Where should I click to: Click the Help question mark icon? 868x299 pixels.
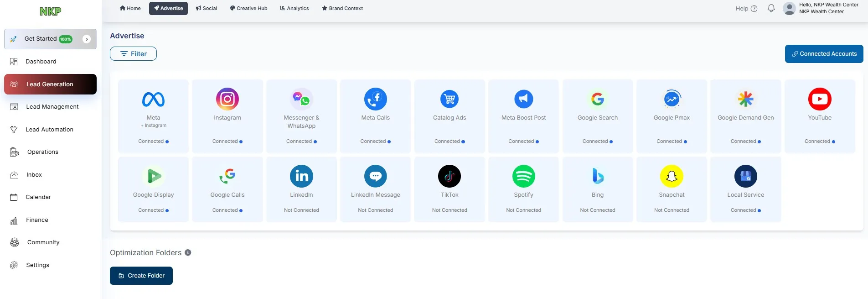(754, 9)
